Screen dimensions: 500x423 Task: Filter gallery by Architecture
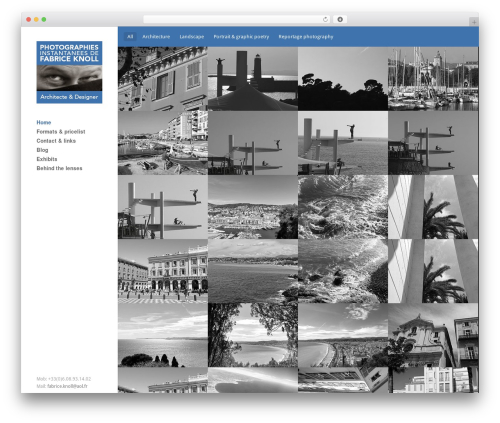[156, 37]
